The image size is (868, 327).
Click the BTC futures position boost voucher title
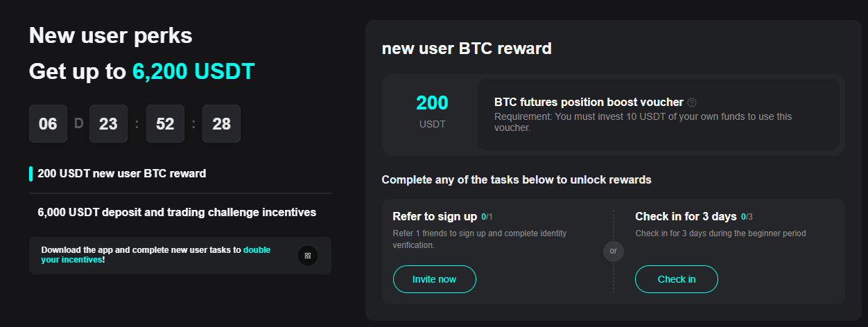589,102
